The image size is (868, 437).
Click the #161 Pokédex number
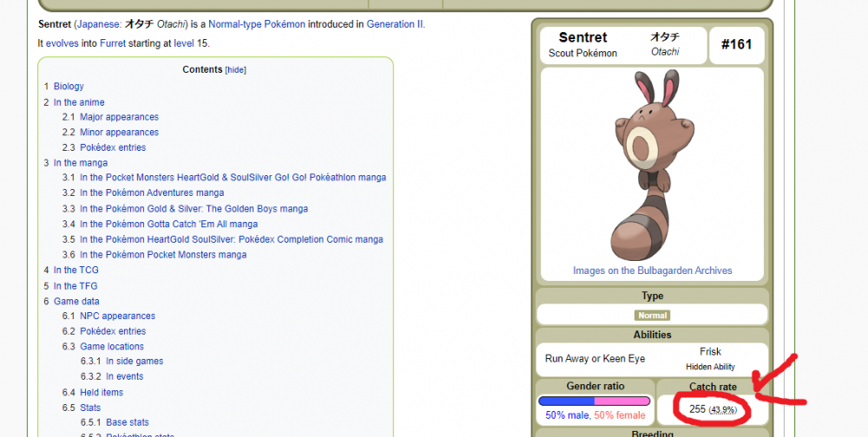click(x=735, y=45)
